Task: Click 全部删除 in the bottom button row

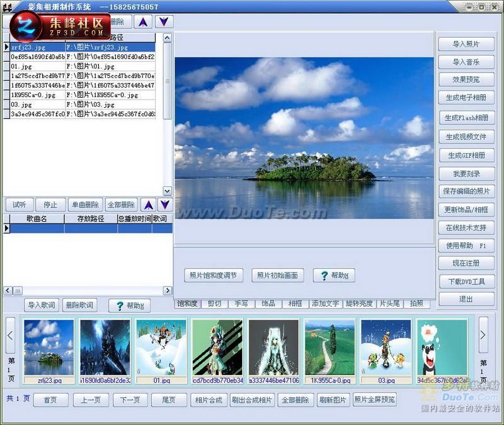Action: (x=295, y=400)
